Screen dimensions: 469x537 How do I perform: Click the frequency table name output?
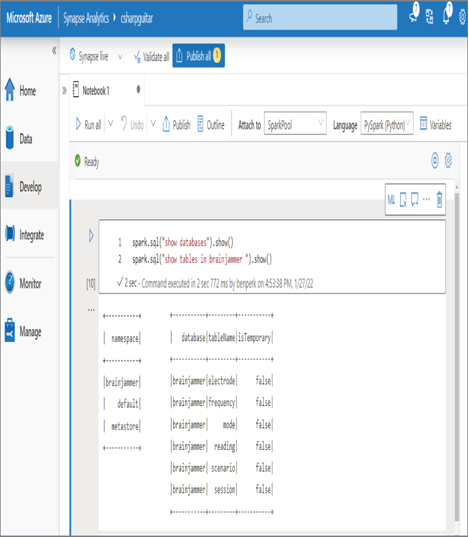222,402
